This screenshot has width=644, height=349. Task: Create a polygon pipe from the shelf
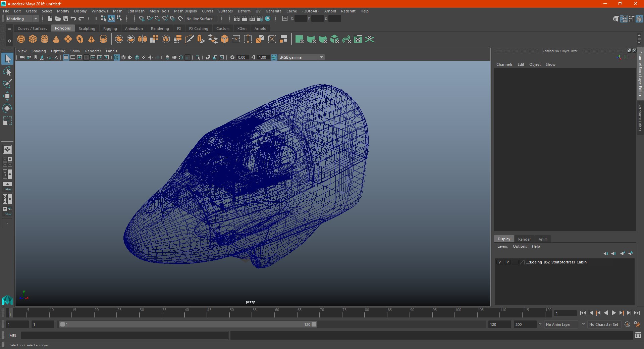coord(103,39)
